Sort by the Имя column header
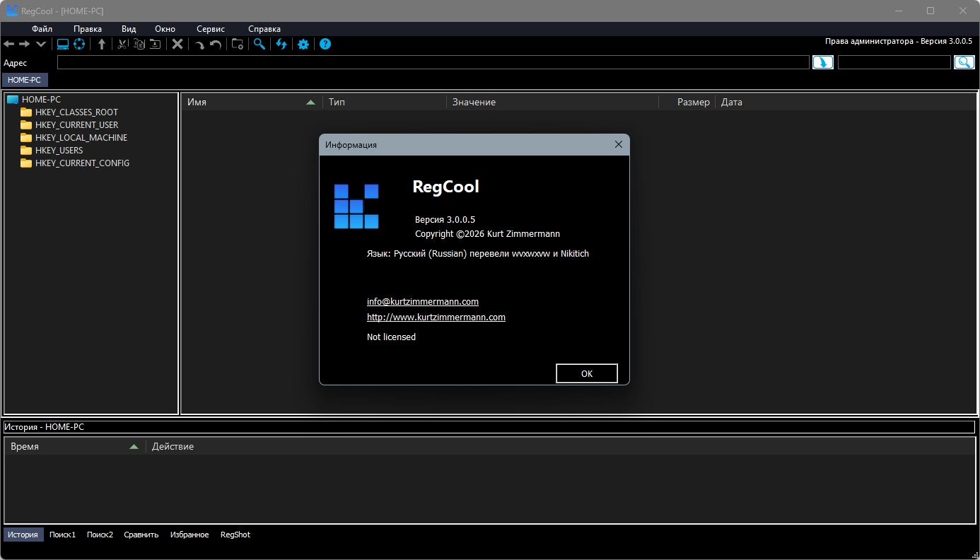This screenshot has height=560, width=980. tap(252, 102)
